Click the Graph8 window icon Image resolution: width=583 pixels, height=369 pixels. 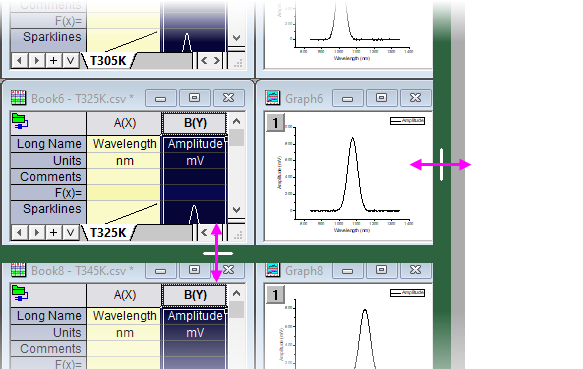[x=273, y=270]
